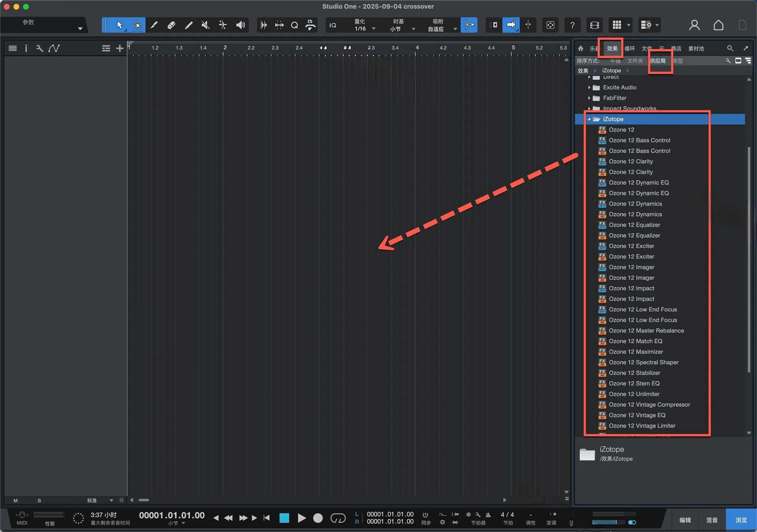Select the Bend tool

(223, 25)
